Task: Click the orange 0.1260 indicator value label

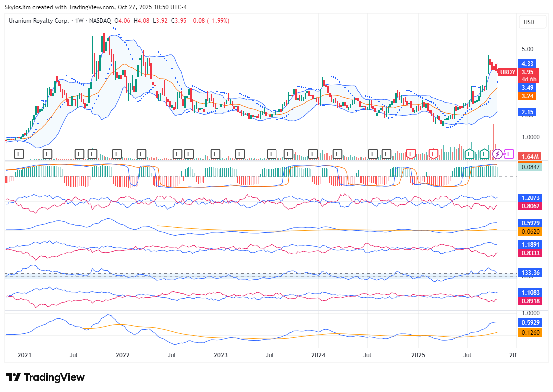Action: tap(528, 332)
